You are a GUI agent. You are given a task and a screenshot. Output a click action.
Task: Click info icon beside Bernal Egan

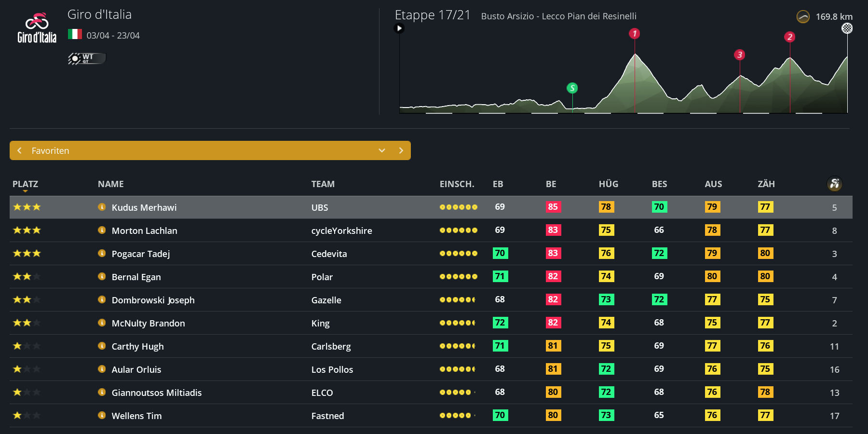coord(102,276)
